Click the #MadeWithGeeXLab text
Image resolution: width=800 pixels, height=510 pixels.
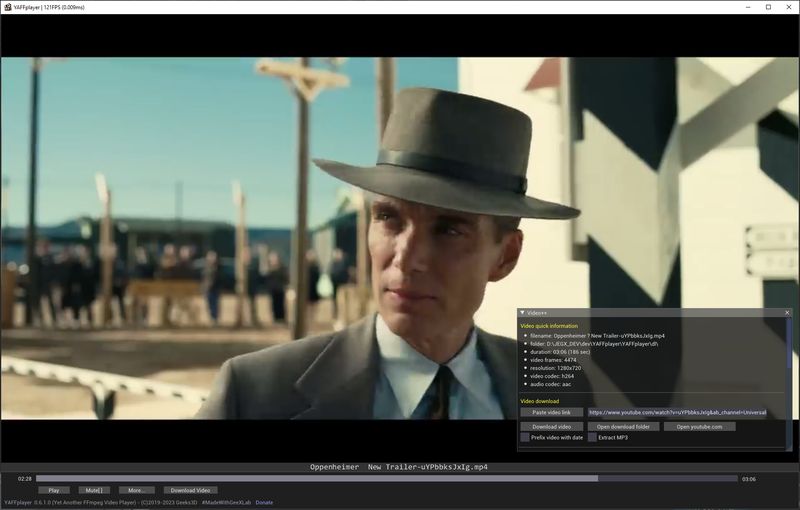point(226,502)
